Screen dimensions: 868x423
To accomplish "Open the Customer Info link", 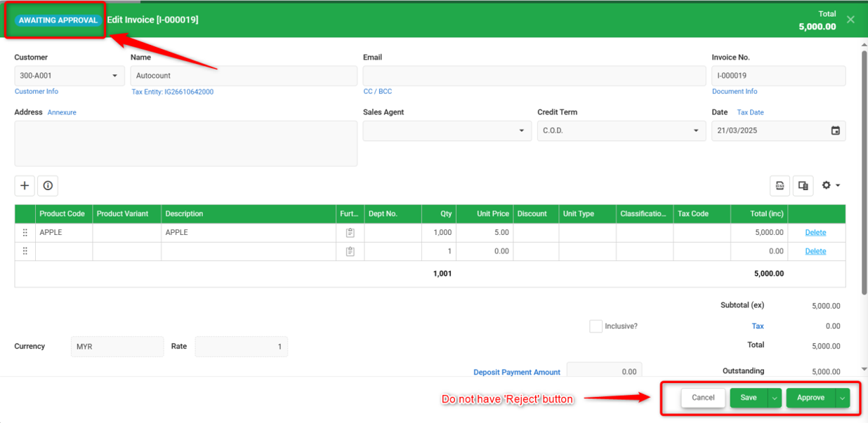I will [37, 91].
